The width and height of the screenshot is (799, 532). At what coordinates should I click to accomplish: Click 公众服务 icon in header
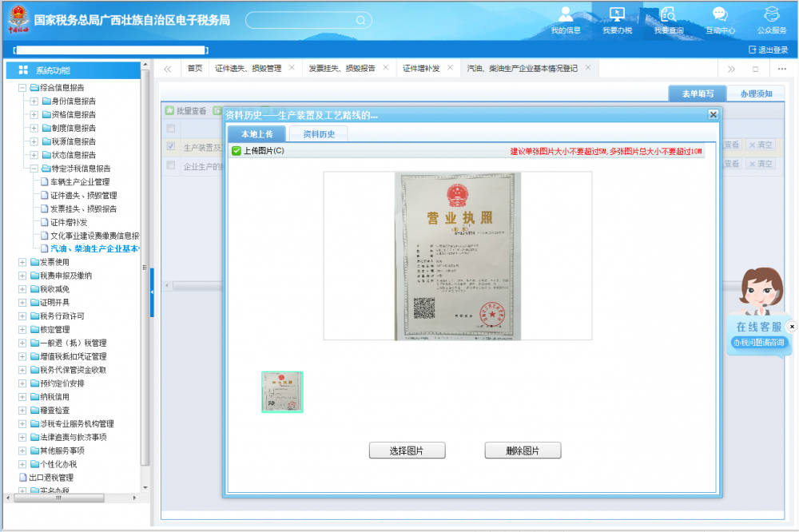771,15
